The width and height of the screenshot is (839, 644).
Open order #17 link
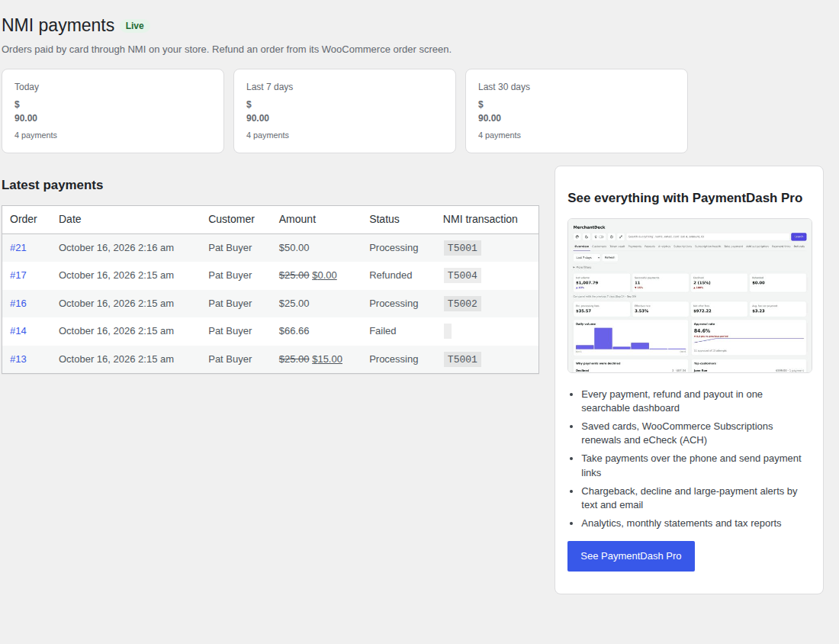tap(18, 275)
